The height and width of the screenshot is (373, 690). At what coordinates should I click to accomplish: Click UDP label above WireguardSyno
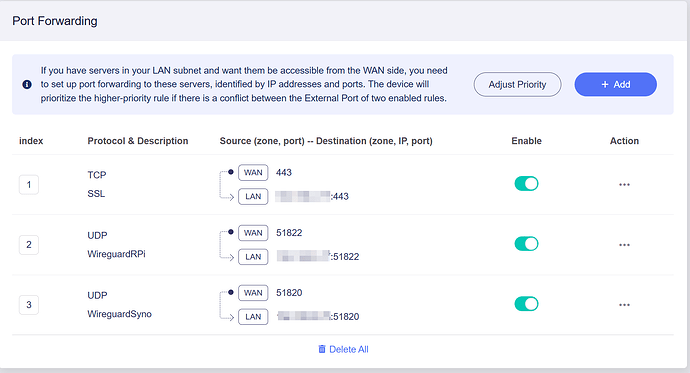click(97, 295)
